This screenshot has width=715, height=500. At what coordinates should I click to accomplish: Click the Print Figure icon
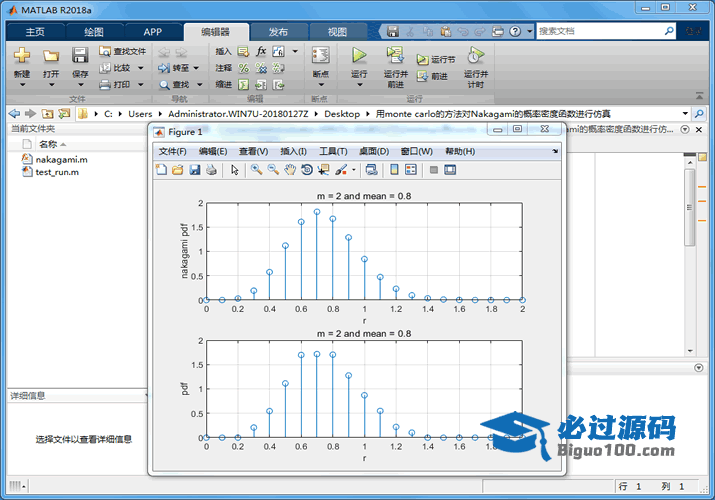211,170
